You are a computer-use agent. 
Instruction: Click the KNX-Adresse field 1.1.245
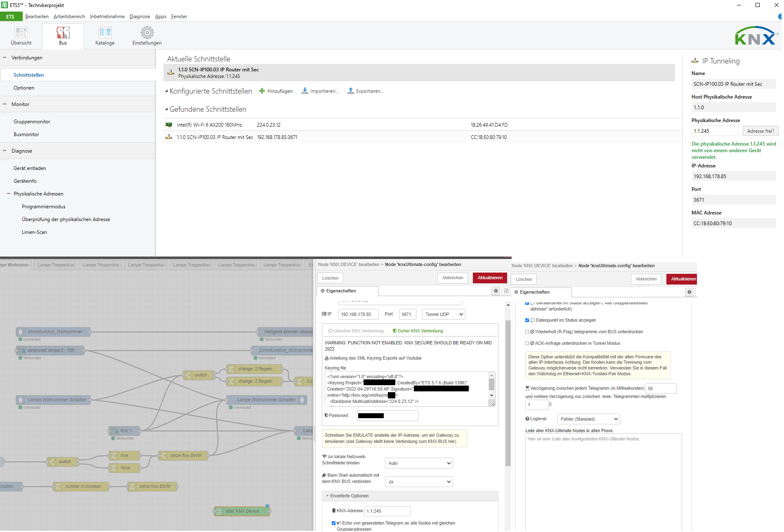point(387,511)
